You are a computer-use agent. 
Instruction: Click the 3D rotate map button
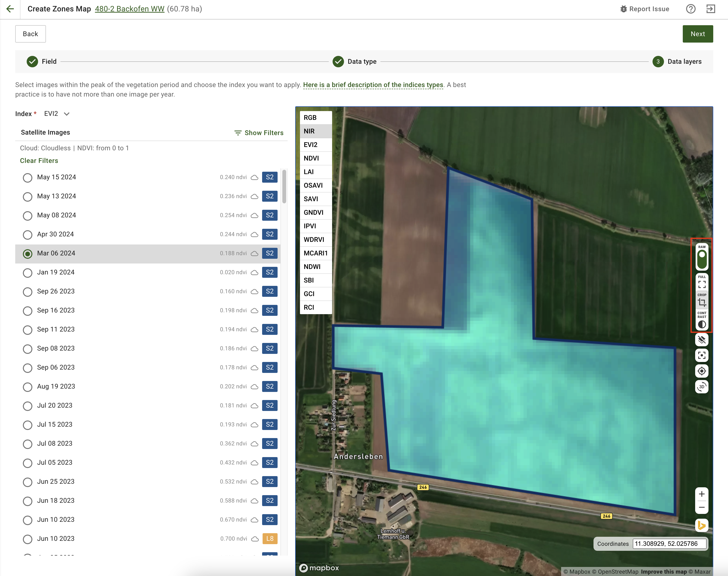(702, 386)
